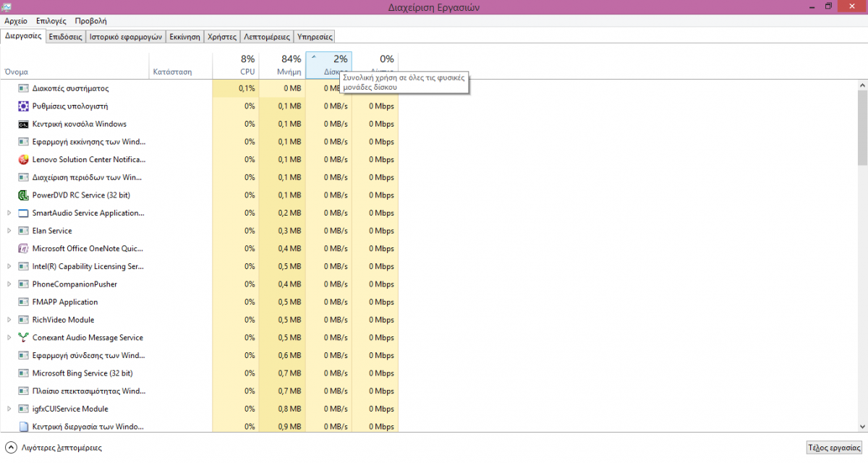Click the Microsoft Office OneNote icon
The height and width of the screenshot is (463, 868).
click(x=23, y=249)
